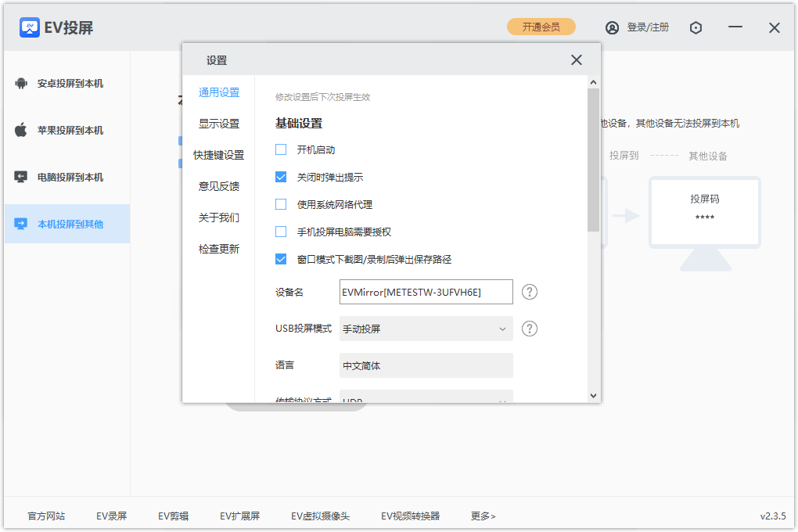Open the 本机投屏到其他 monitor icon
The width and height of the screenshot is (798, 532).
[21, 224]
